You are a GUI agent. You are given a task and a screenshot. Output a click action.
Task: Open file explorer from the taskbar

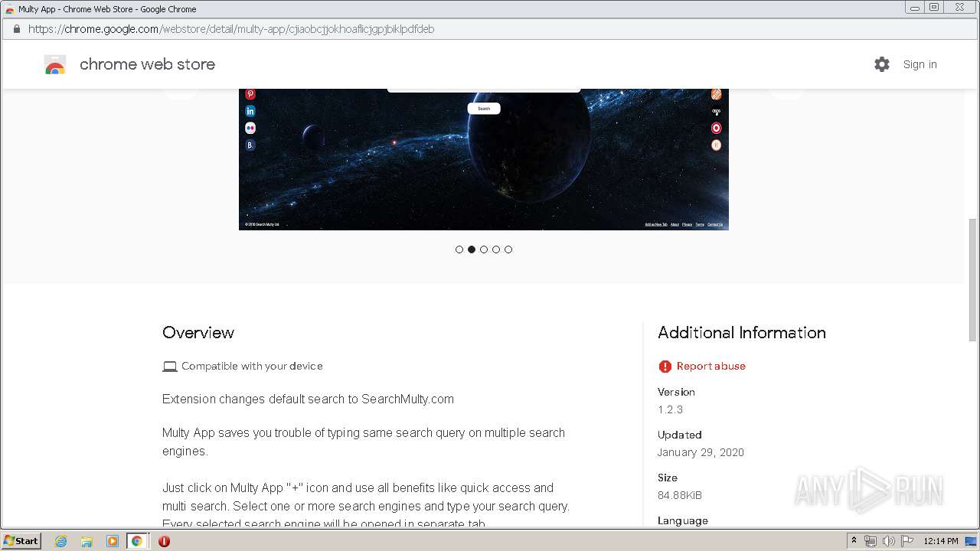pyautogui.click(x=87, y=541)
